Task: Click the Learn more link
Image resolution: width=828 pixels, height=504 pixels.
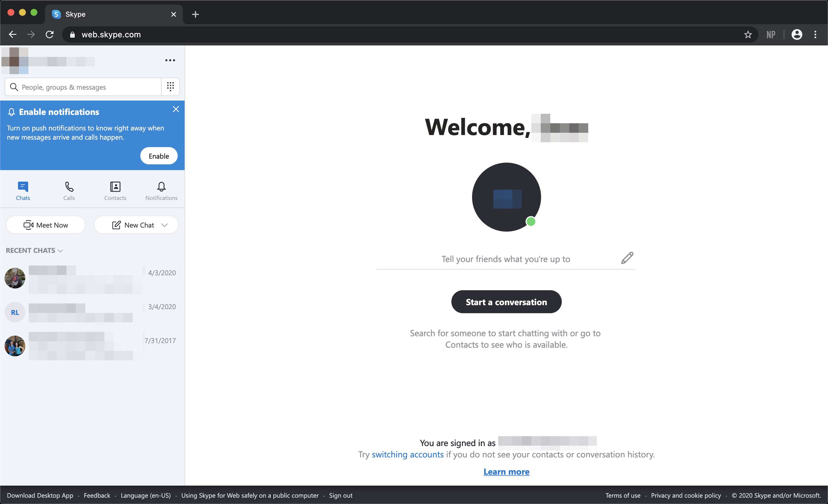Action: (506, 472)
